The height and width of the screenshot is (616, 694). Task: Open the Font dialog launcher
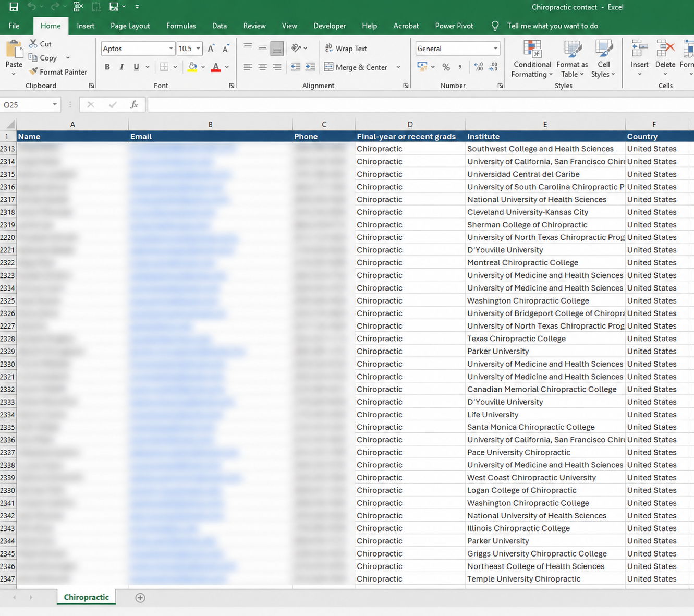point(232,86)
